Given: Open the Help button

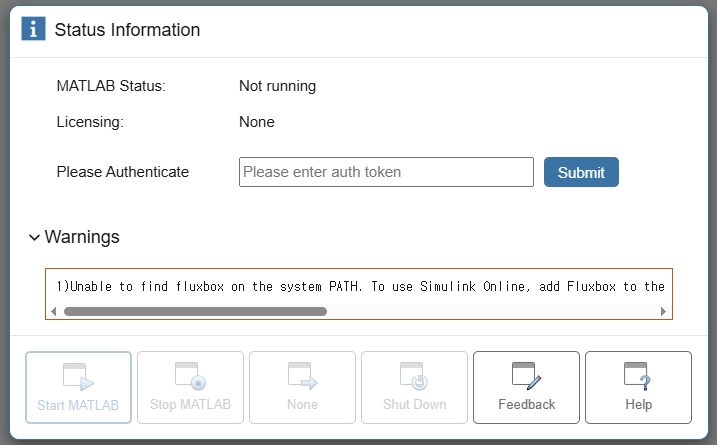Looking at the screenshot, I should (x=638, y=387).
